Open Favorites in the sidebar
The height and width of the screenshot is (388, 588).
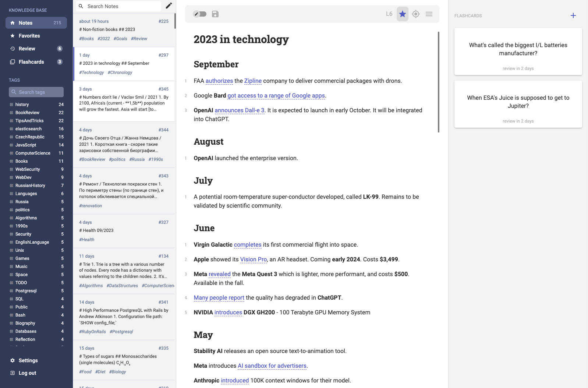36,36
